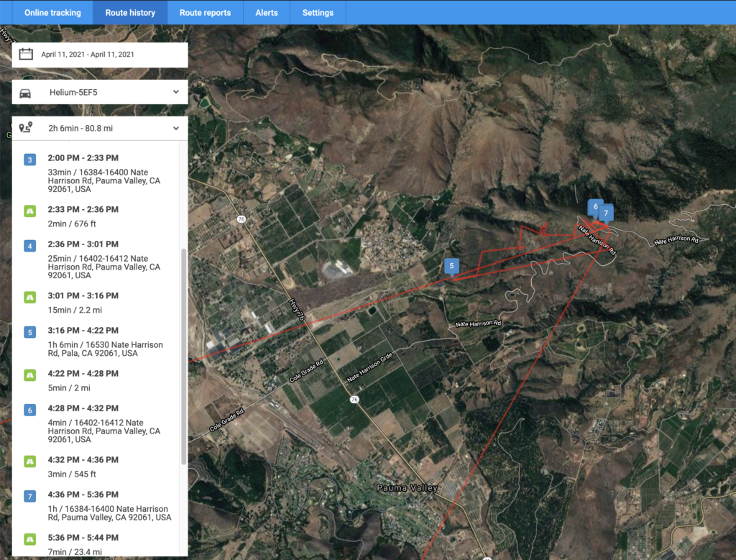Expand the Helium-5EF5 vehicle dropdown
Viewport: 736px width, 560px height.
pyautogui.click(x=176, y=92)
